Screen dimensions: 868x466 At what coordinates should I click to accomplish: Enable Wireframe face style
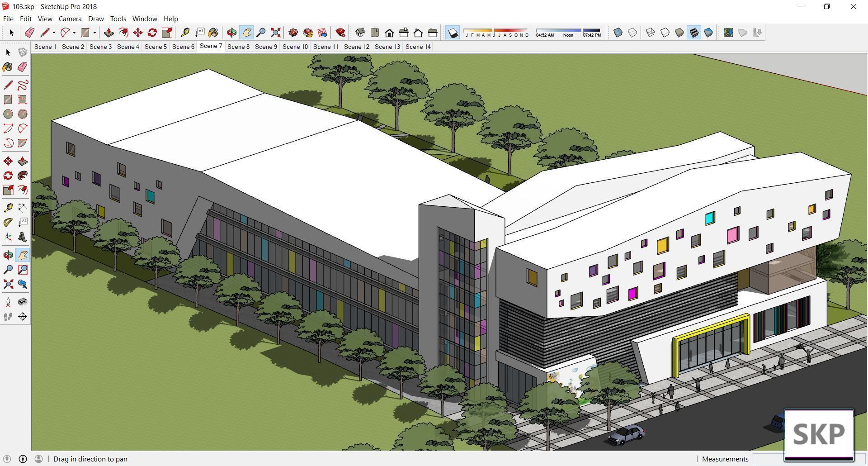650,33
